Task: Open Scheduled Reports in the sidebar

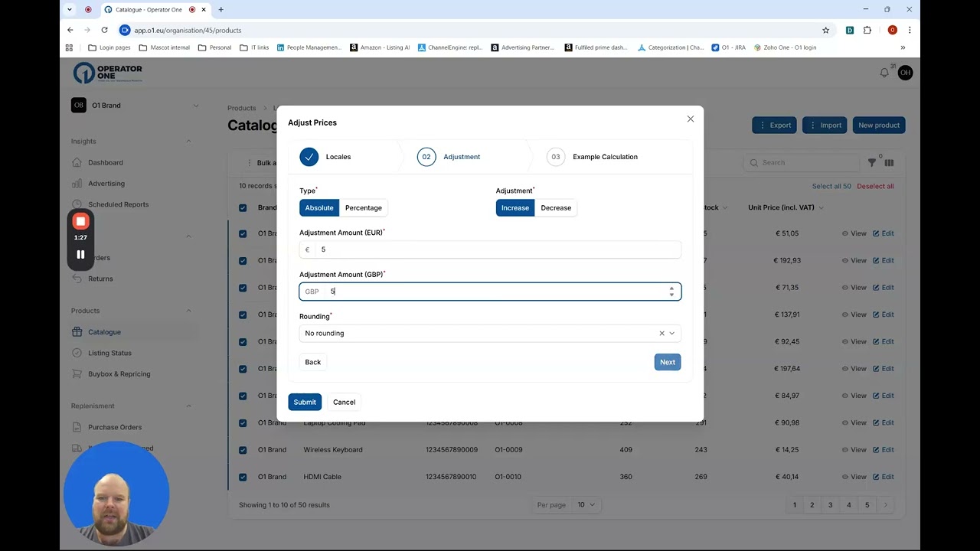Action: click(x=118, y=205)
